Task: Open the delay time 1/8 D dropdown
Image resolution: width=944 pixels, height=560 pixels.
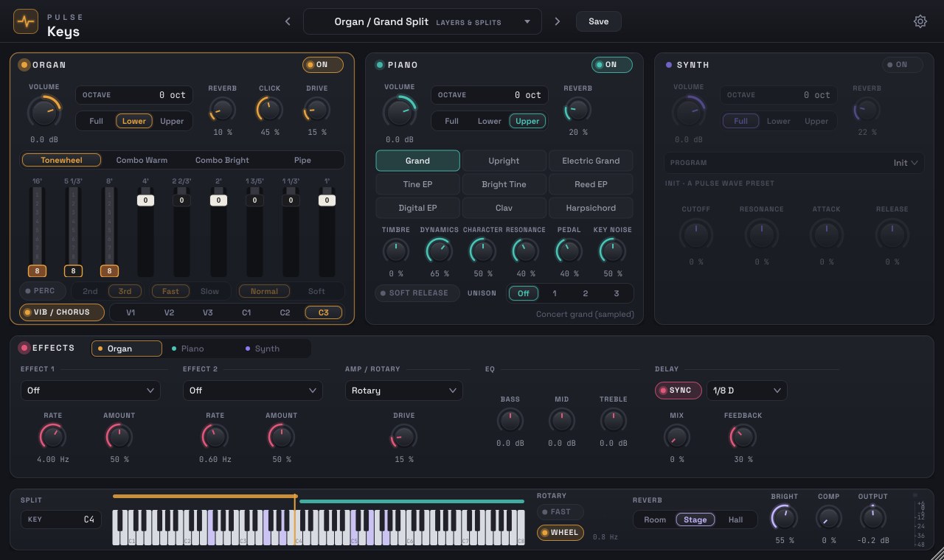Action: (747, 391)
